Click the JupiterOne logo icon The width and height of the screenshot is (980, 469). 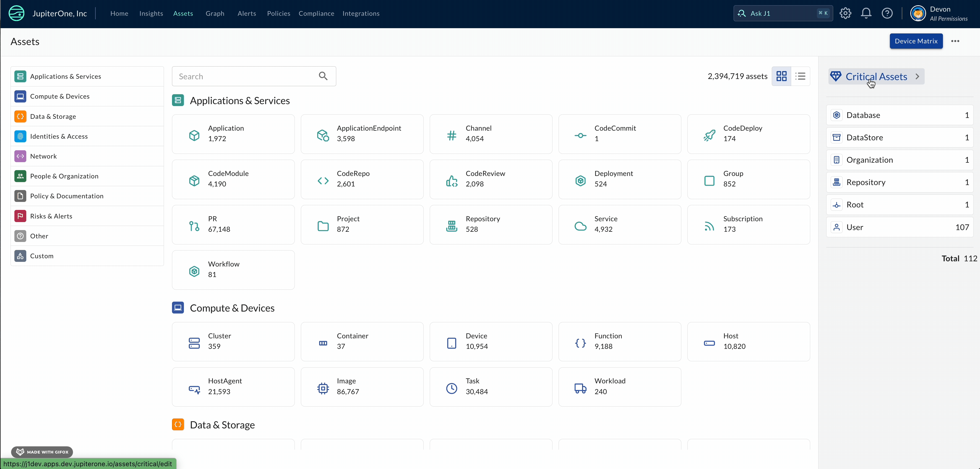16,13
